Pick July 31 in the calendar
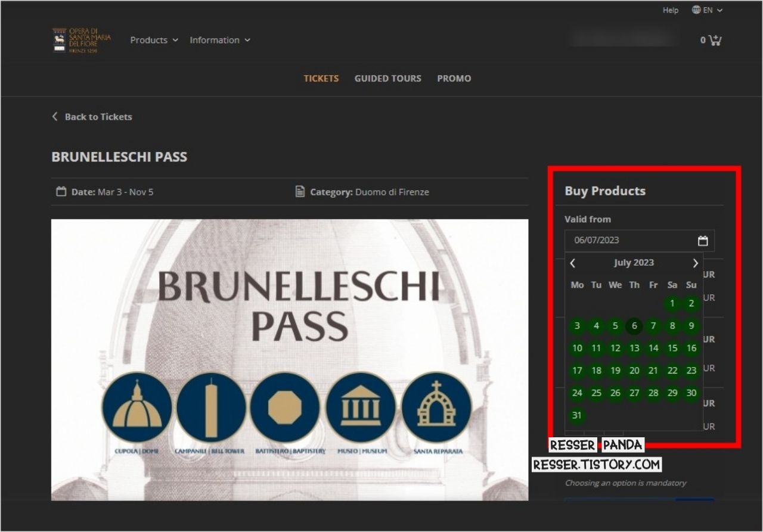The width and height of the screenshot is (763, 532). (x=577, y=415)
